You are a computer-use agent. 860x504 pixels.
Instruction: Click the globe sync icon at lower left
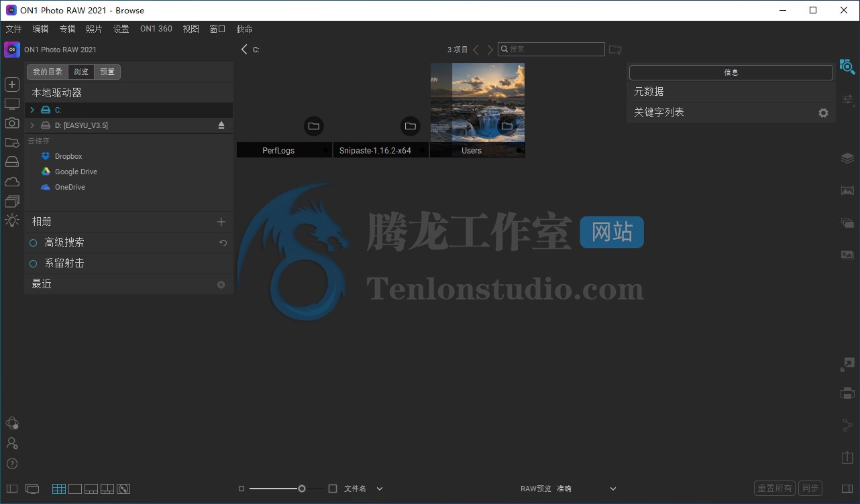pyautogui.click(x=12, y=423)
